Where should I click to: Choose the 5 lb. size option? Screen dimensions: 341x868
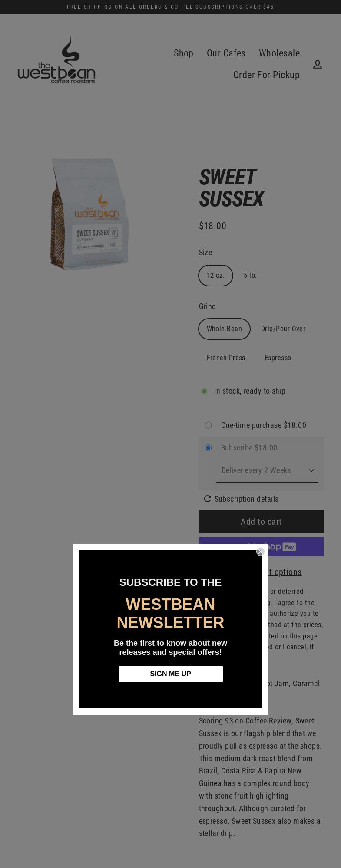point(250,276)
